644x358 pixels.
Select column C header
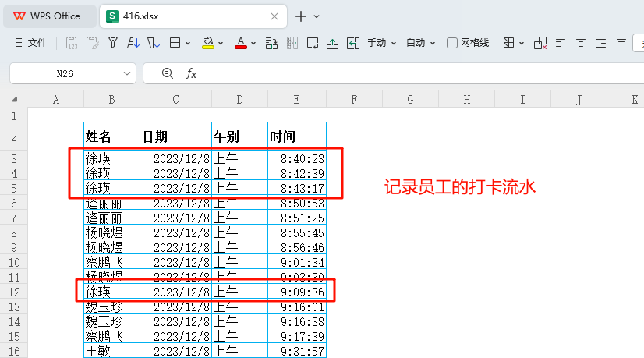click(175, 100)
